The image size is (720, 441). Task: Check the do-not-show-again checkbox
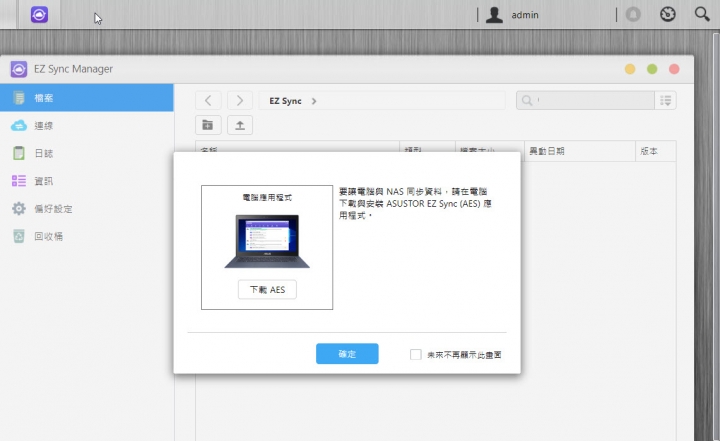(x=416, y=354)
